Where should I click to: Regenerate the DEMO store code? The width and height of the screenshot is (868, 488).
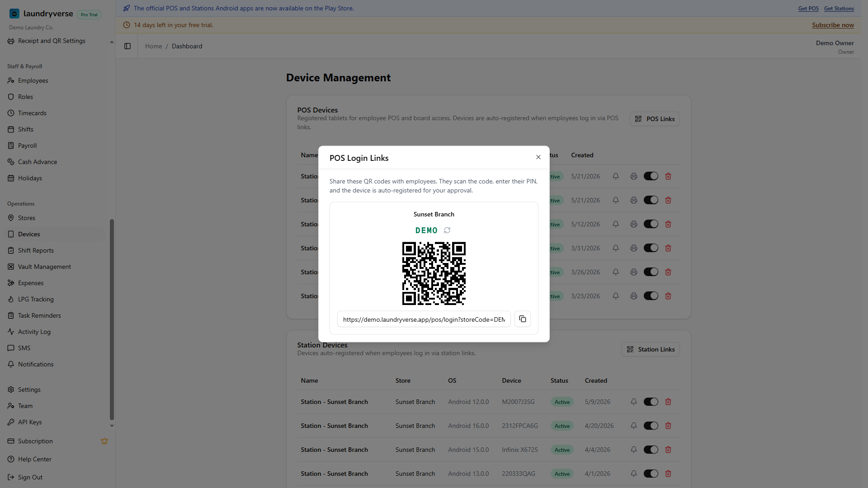[447, 230]
